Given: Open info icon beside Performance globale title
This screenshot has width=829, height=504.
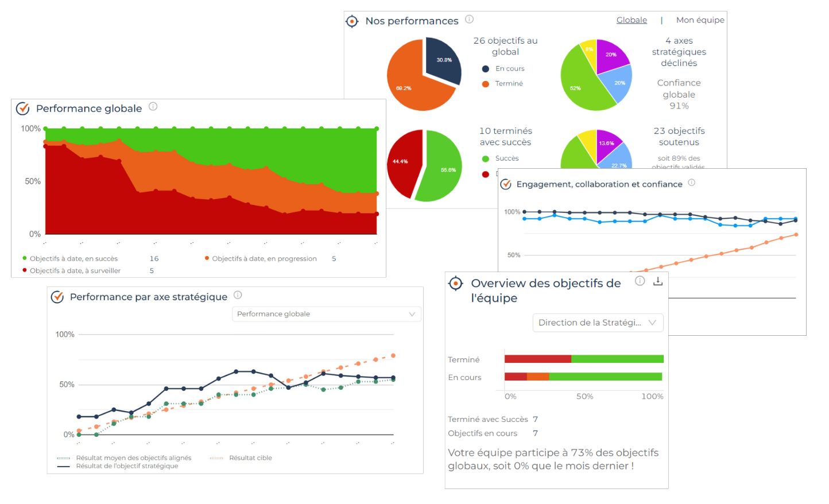Looking at the screenshot, I should 153,106.
